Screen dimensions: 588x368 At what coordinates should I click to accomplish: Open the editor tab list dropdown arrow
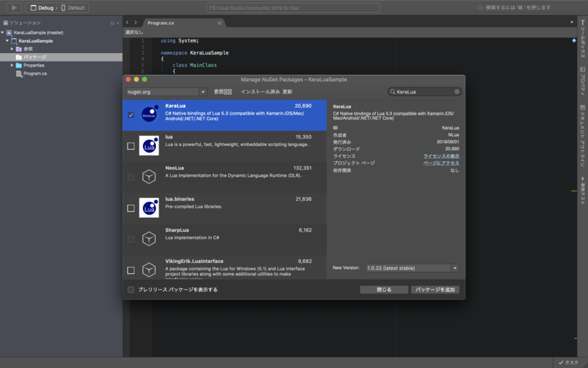[572, 22]
